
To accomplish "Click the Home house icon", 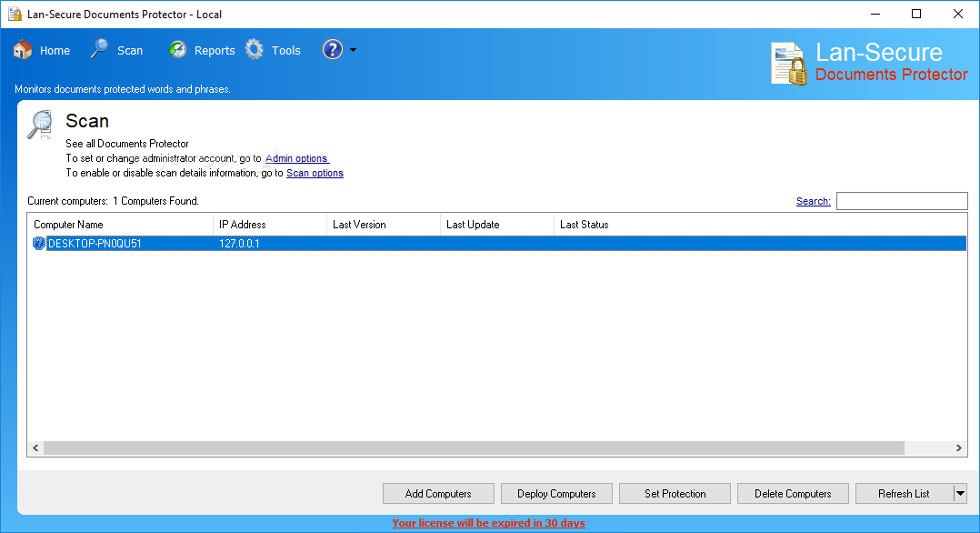I will click(23, 49).
